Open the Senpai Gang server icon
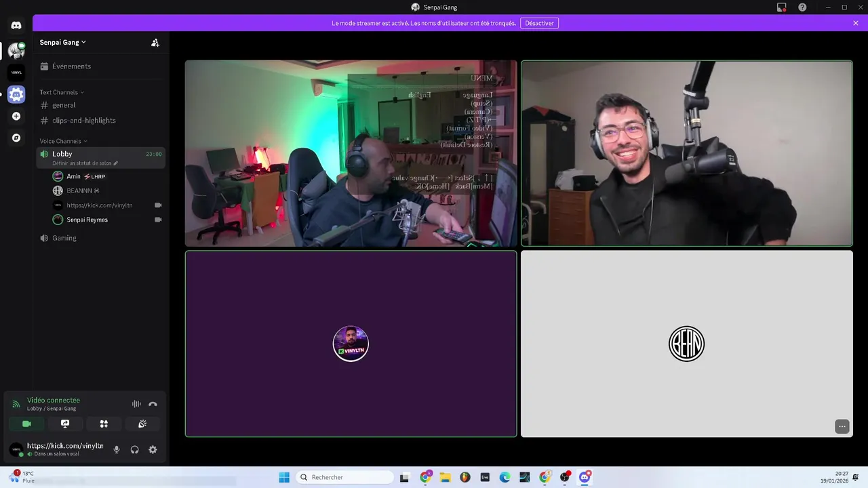868x488 pixels. 16,50
